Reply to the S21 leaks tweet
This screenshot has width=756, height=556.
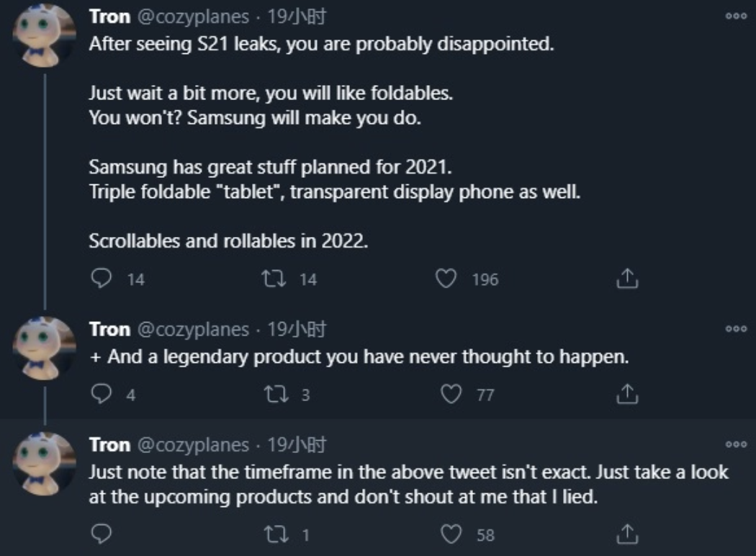(102, 278)
